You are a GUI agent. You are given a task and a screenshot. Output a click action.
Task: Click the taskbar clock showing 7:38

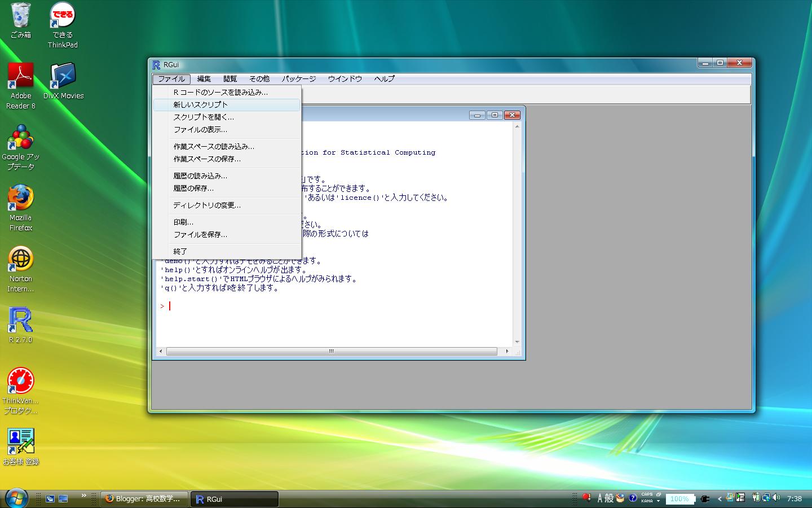(x=794, y=499)
